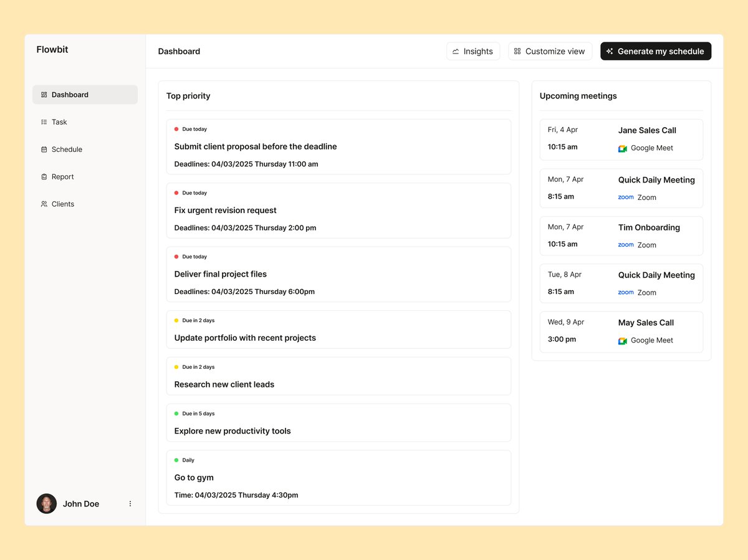Click the Customize view grid icon

(x=517, y=52)
